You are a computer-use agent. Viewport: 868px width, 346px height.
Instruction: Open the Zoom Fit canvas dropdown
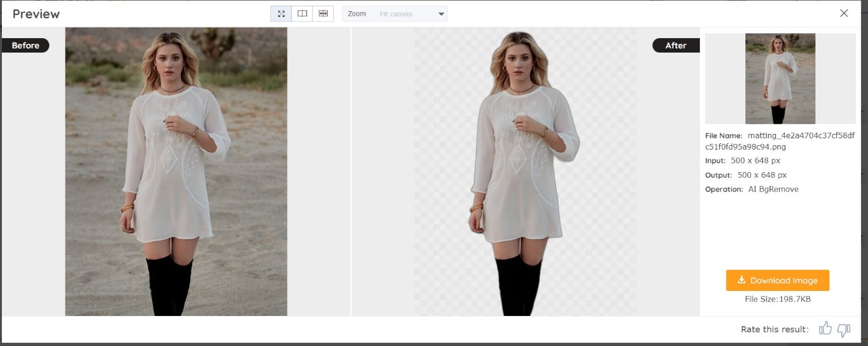(395, 14)
